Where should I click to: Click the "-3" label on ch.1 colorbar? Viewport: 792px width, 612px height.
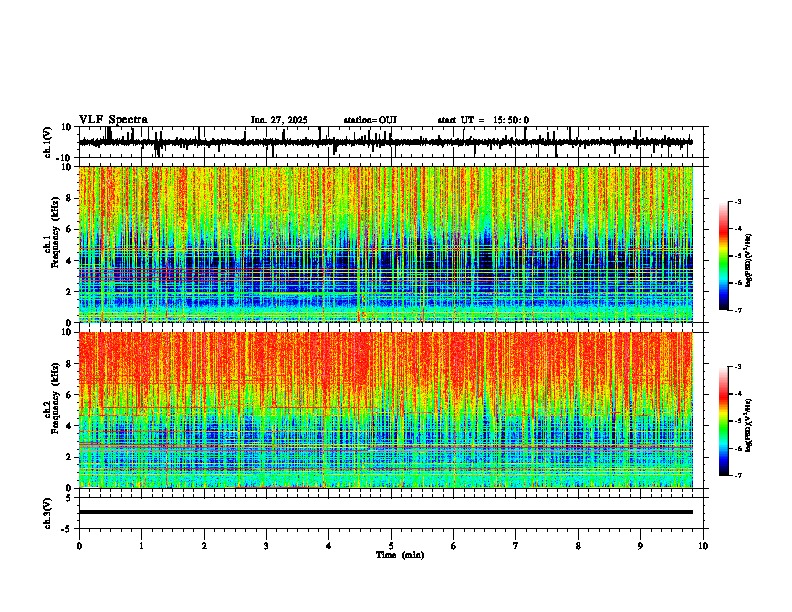coord(737,202)
